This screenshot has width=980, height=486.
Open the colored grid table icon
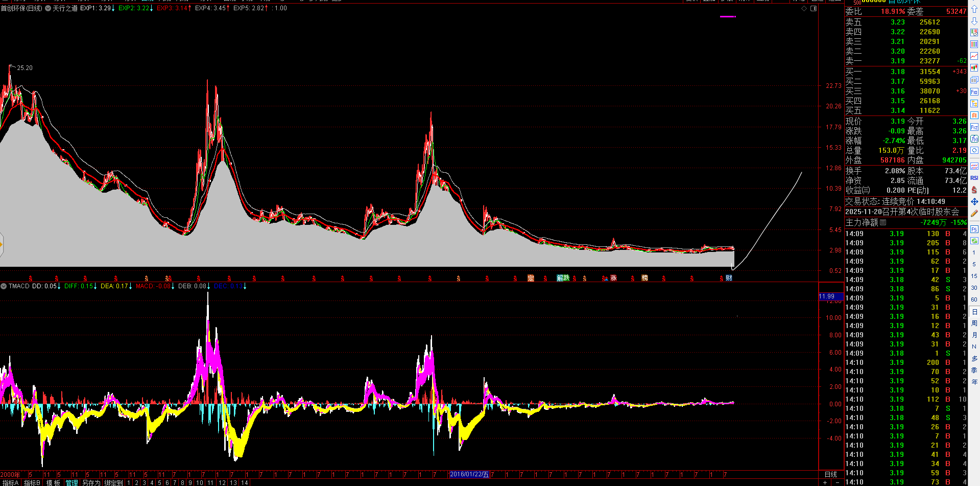[974, 44]
